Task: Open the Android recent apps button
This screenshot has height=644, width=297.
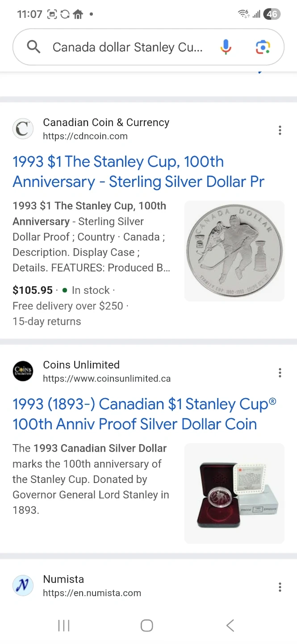Action: pos(64,626)
